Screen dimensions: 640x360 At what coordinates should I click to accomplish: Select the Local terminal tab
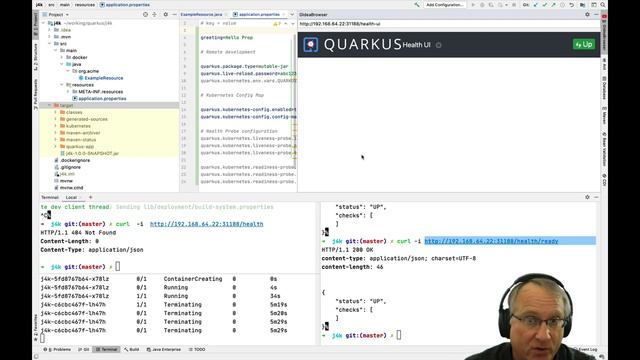click(x=71, y=198)
